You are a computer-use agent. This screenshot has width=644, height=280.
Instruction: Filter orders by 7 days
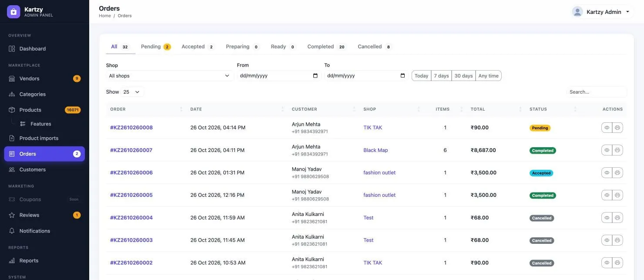coord(441,76)
